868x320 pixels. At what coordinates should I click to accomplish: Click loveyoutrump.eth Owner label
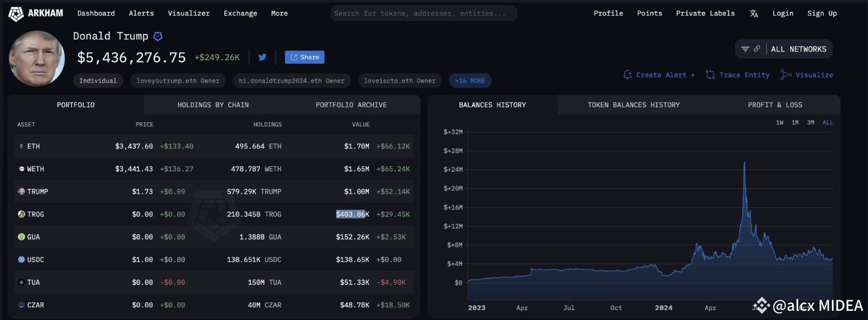coord(178,80)
